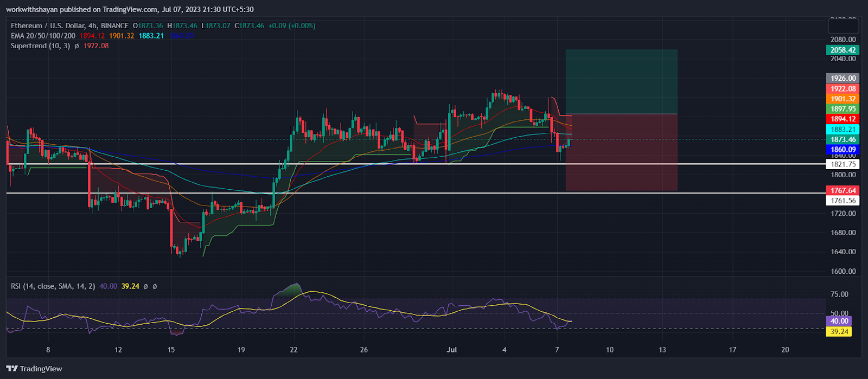Select the red stop-loss zone of the long position
Screen dimensions: 868x379
622,152
